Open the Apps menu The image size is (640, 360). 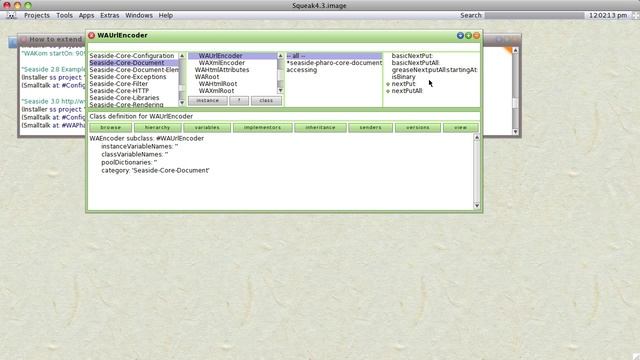(86, 15)
